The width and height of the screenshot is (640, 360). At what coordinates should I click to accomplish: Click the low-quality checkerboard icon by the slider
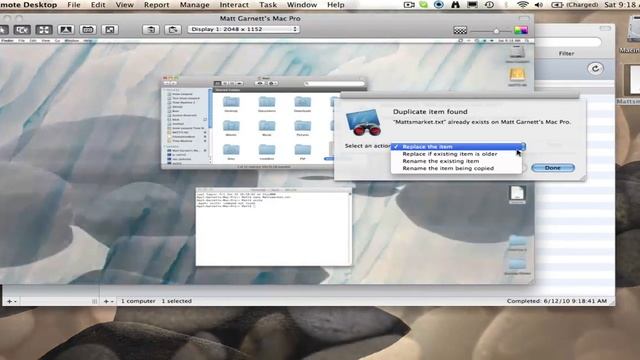pos(460,31)
